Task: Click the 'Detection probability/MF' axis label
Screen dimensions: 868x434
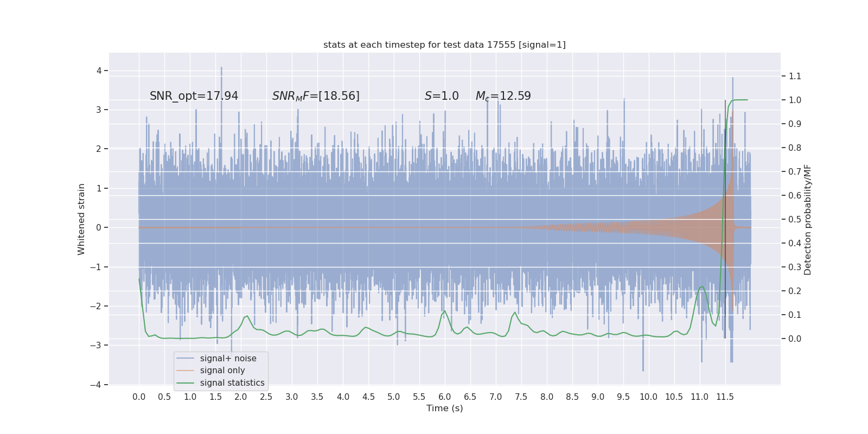Action: click(x=808, y=219)
